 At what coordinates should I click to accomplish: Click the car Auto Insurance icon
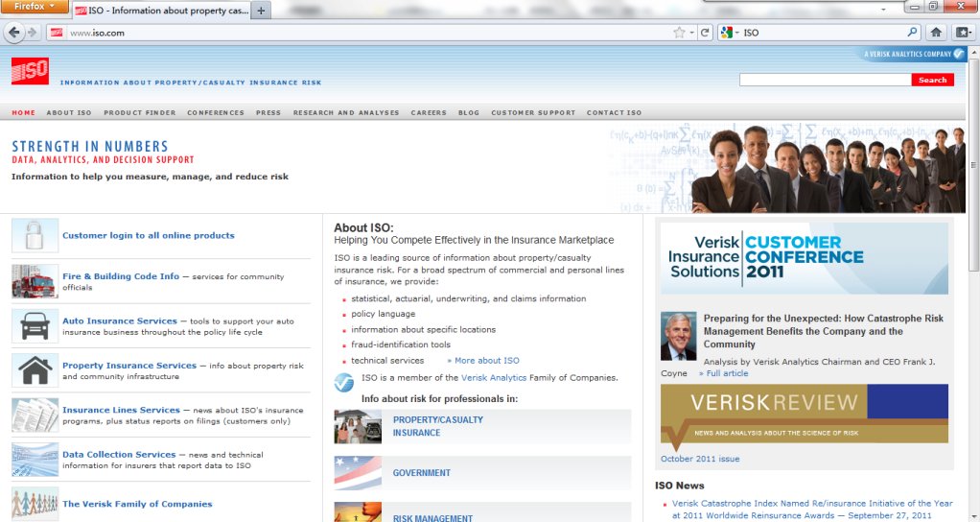pos(35,325)
